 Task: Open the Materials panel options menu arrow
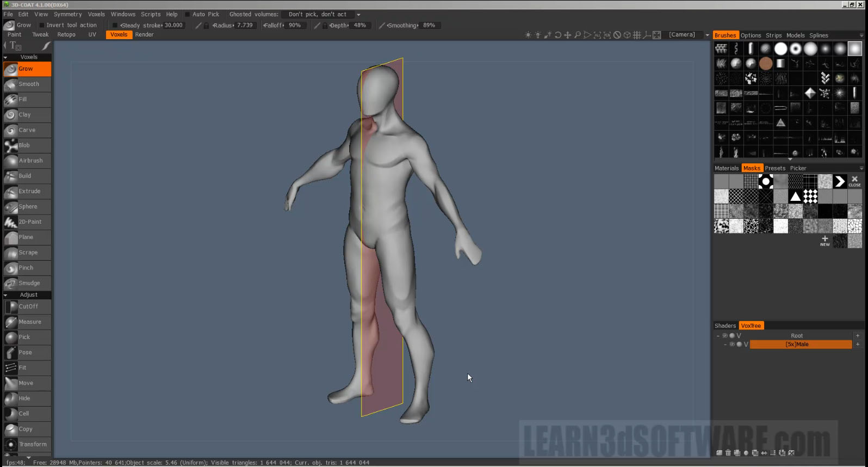[x=861, y=168]
